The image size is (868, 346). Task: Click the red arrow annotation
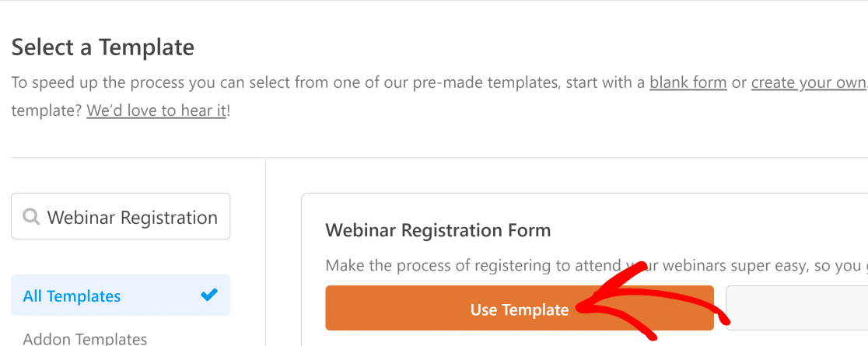[x=653, y=303]
